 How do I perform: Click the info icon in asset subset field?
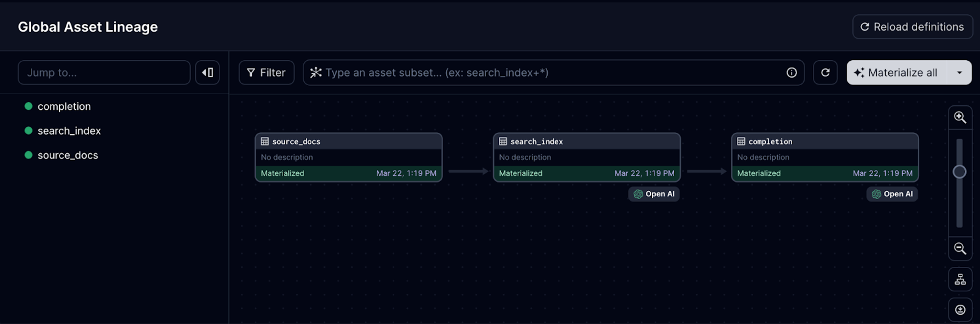click(x=791, y=72)
